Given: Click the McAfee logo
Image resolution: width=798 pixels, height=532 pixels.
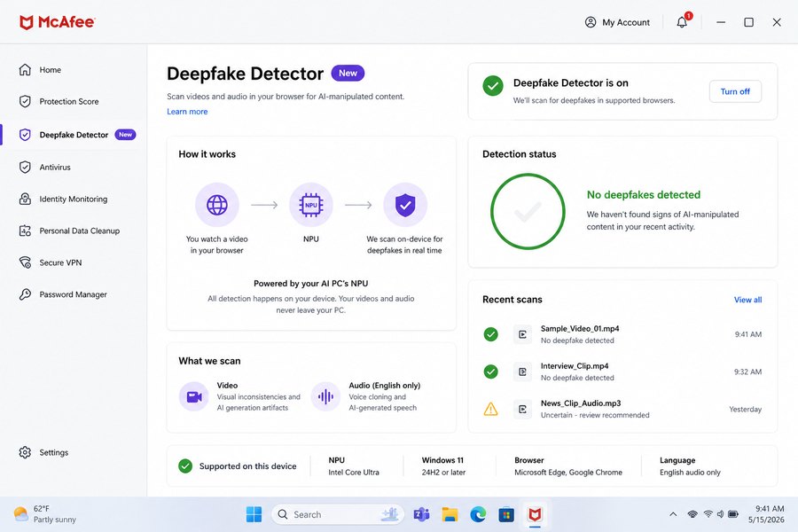Looking at the screenshot, I should click(x=57, y=22).
